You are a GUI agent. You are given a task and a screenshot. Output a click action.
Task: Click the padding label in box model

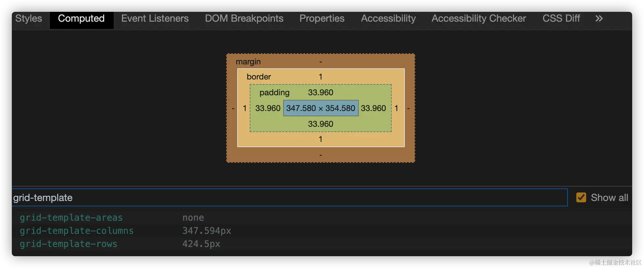click(274, 93)
